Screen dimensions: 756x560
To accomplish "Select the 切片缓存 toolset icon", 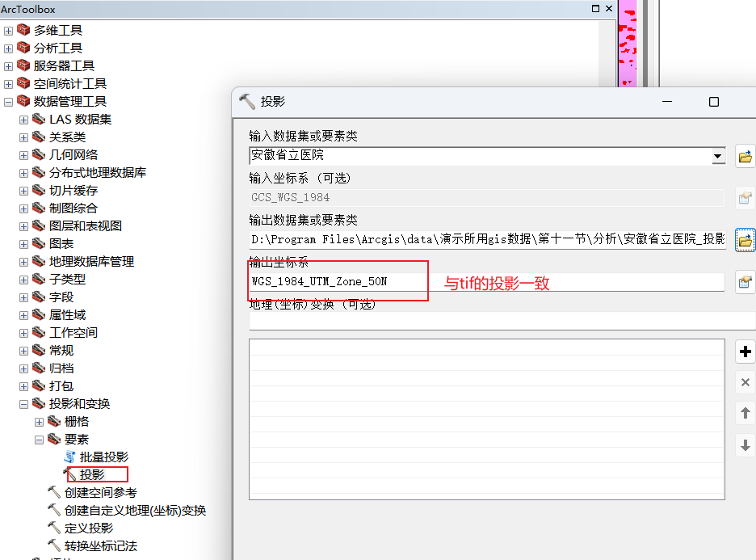I will pos(39,191).
